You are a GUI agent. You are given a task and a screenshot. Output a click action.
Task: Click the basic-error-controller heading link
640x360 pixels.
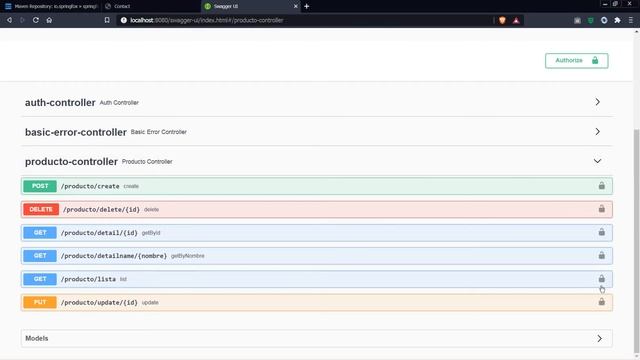point(76,132)
